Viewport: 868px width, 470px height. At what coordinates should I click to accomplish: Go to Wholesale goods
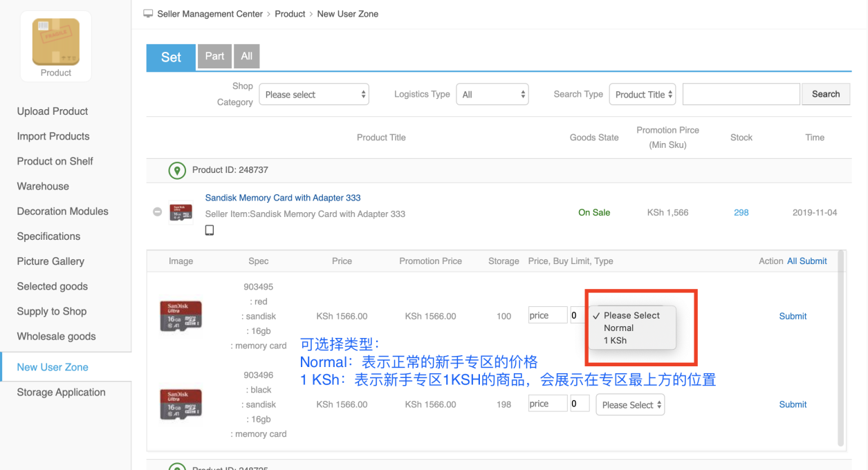[57, 336]
